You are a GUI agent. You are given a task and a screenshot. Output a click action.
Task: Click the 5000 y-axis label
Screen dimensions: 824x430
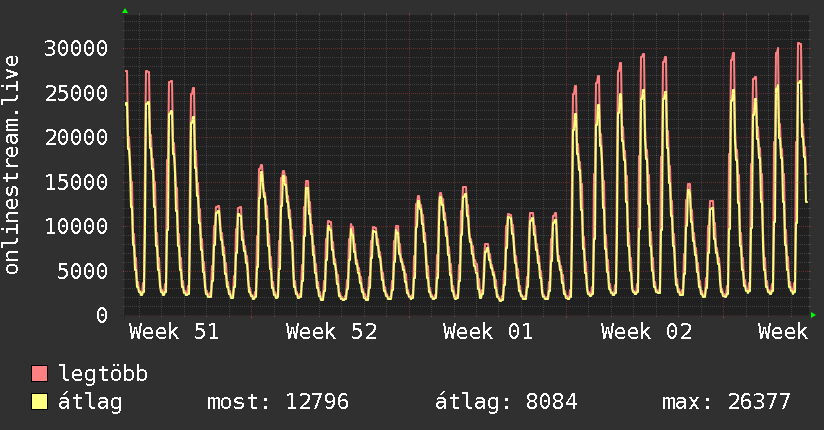pyautogui.click(x=83, y=271)
